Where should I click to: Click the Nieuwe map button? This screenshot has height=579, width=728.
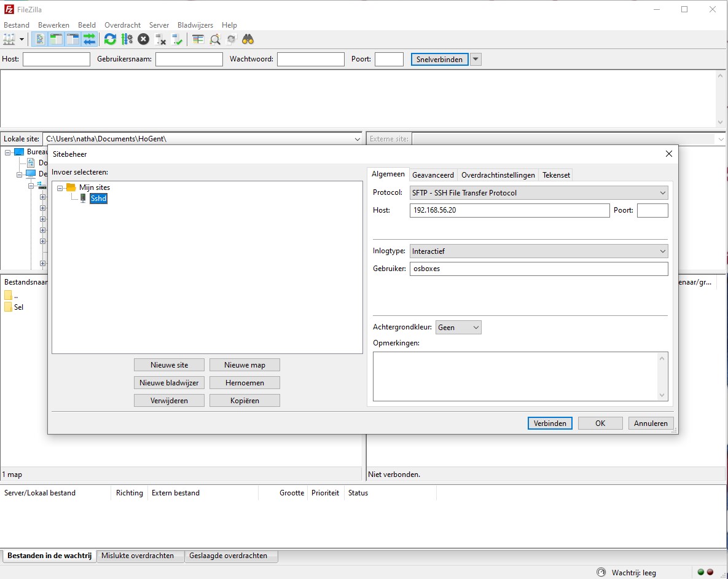[245, 365]
